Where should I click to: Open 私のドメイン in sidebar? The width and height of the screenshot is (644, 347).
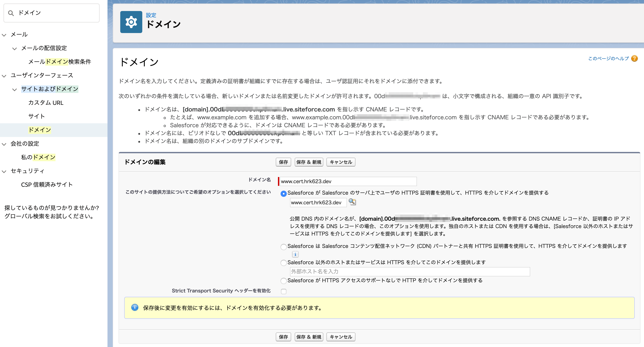(38, 157)
